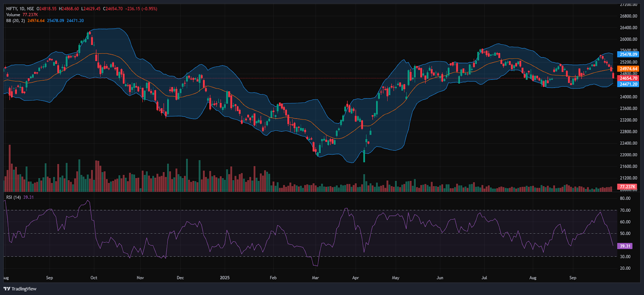
Task: Select the 70.00 level on the RSI scale
Action: coord(625,210)
